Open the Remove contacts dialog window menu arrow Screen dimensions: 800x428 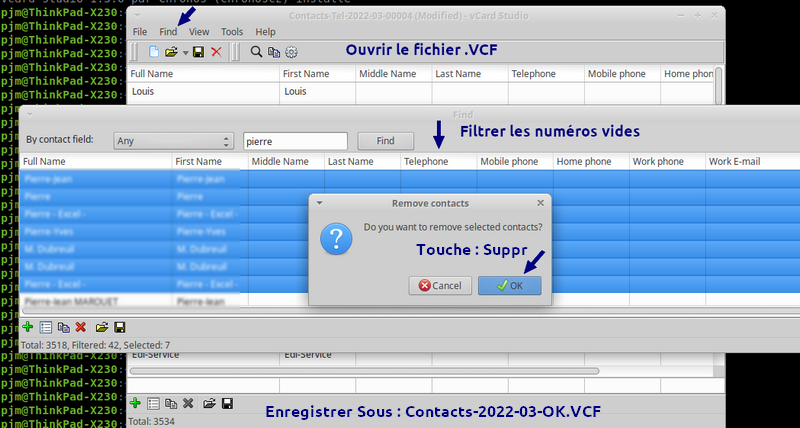(319, 203)
